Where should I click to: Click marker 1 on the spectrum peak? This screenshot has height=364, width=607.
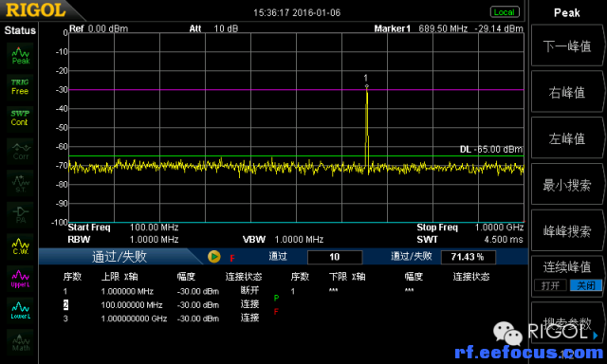point(366,86)
